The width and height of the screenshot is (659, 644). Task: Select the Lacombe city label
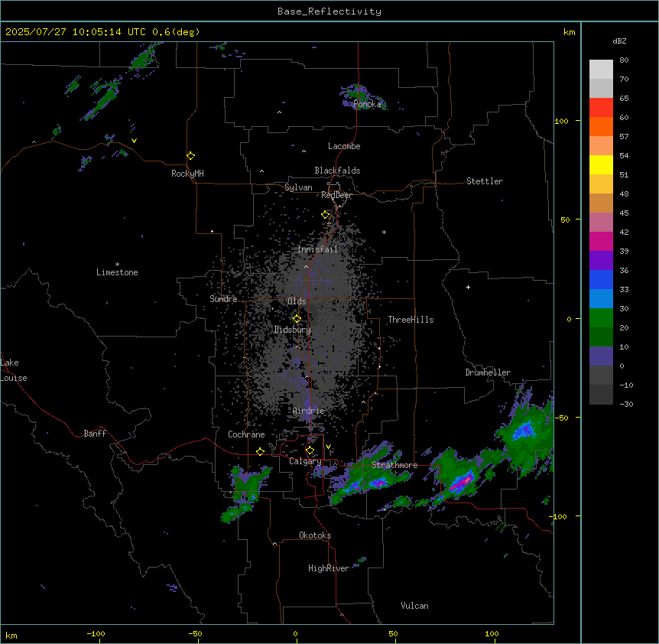point(344,146)
